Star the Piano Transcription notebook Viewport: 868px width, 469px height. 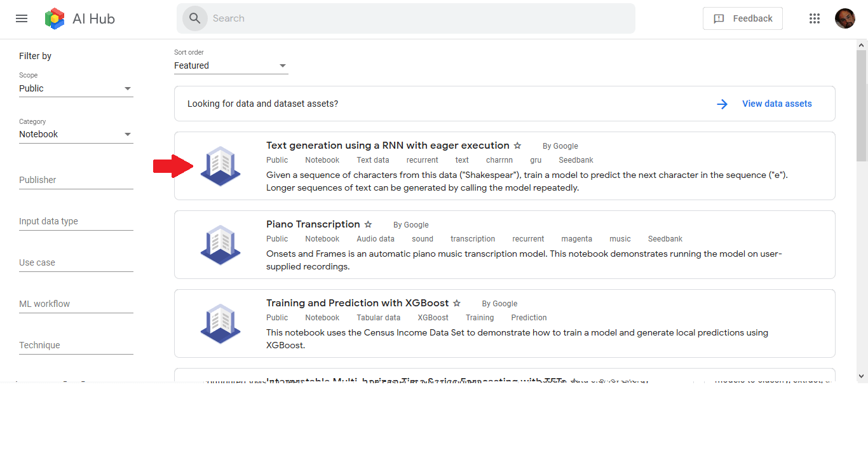[x=368, y=224]
